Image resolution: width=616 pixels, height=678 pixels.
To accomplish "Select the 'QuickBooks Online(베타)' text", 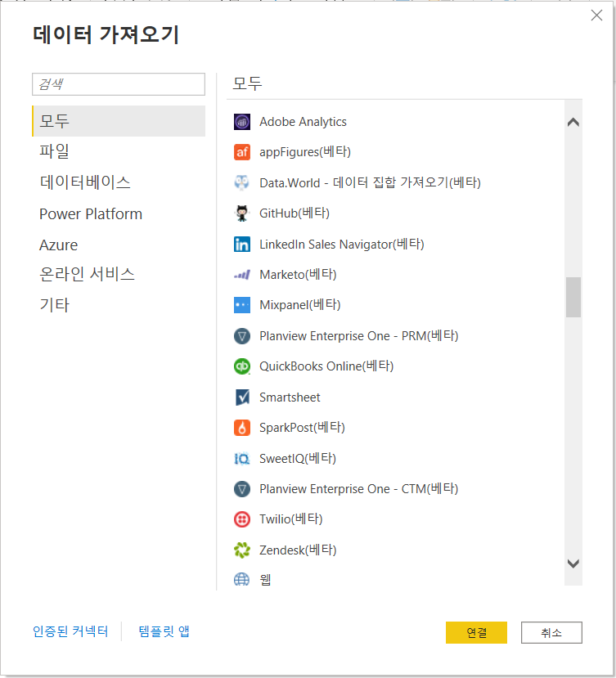I will click(x=326, y=366).
